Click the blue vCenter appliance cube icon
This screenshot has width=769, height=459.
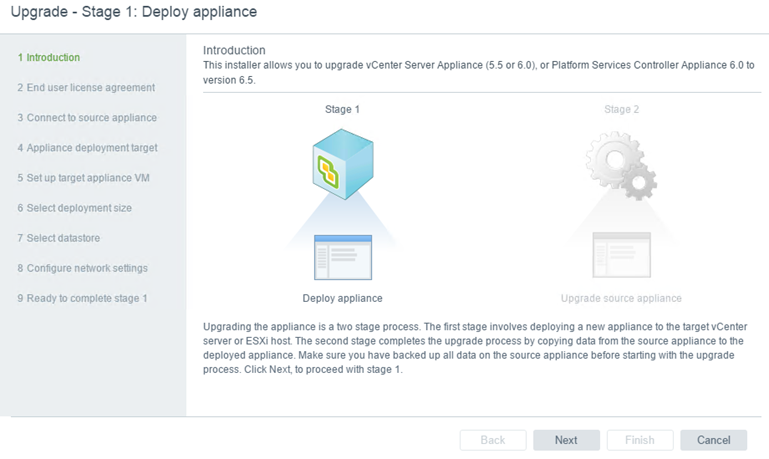(x=343, y=164)
